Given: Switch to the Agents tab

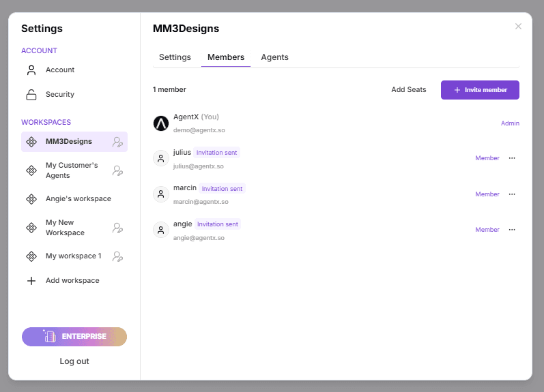Looking at the screenshot, I should 275,57.
